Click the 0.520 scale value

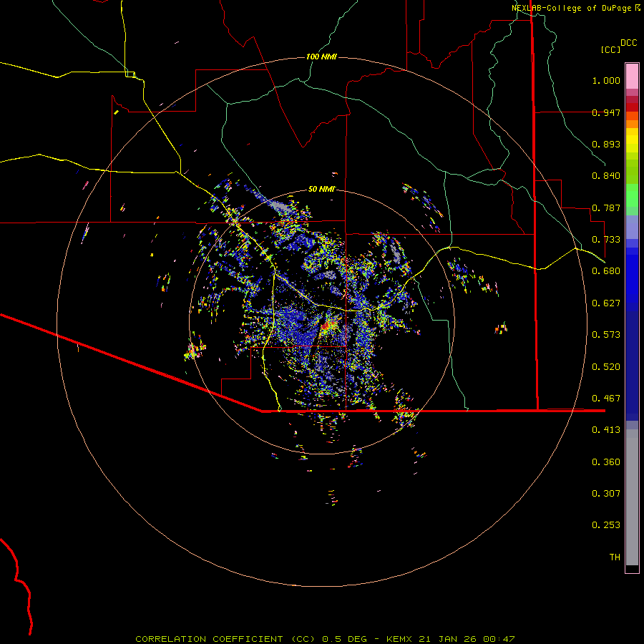pos(606,367)
